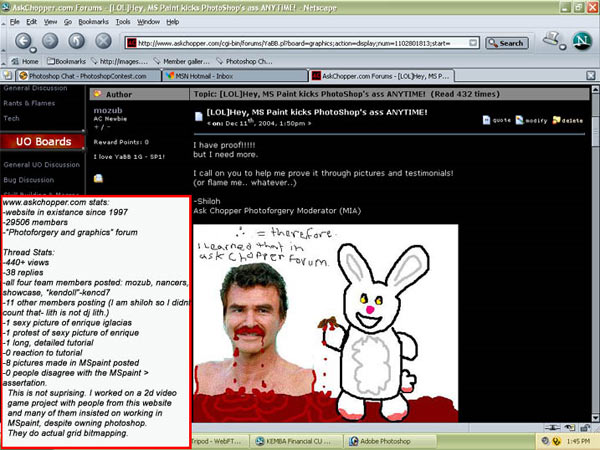This screenshot has width=600, height=450.
Task: Open the View menu
Action: coord(50,22)
